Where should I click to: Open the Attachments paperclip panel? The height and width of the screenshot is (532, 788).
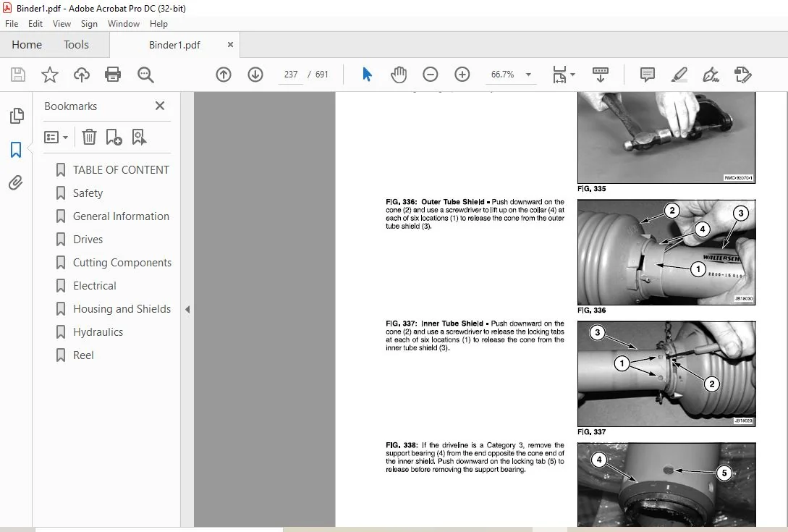point(16,182)
